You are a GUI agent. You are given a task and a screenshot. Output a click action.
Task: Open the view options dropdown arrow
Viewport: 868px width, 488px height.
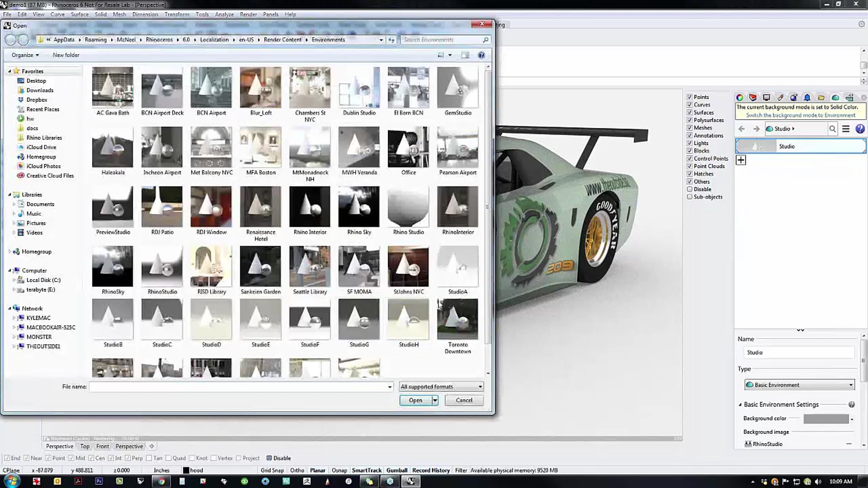click(450, 55)
